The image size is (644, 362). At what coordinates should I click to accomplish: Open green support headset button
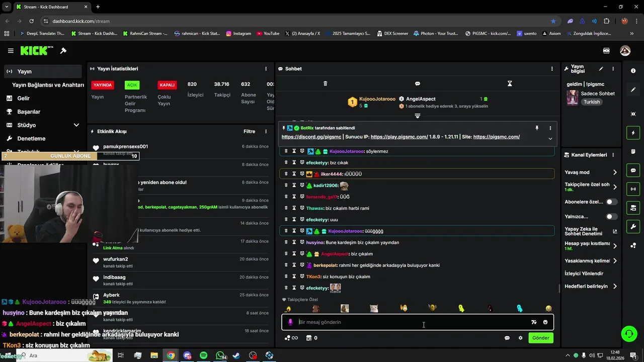pos(628,334)
